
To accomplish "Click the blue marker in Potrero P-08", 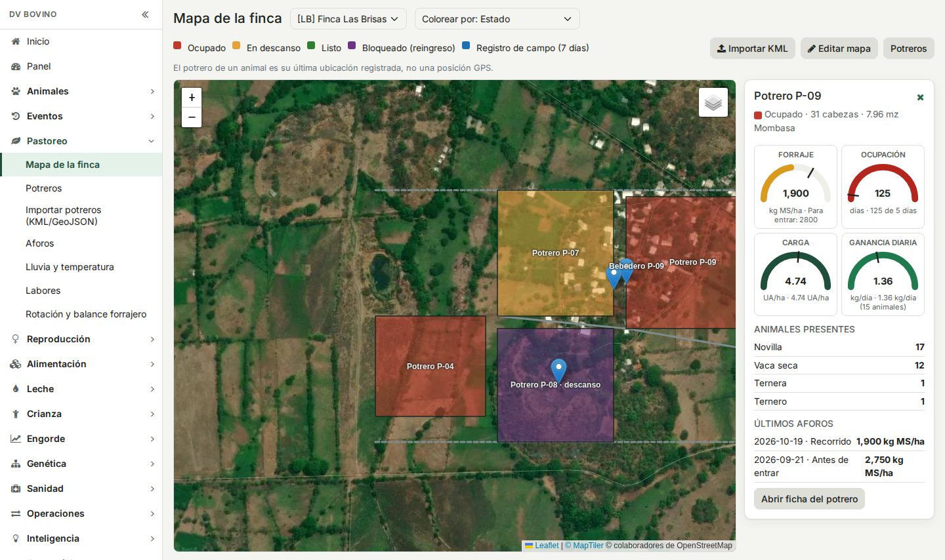I will (x=558, y=370).
